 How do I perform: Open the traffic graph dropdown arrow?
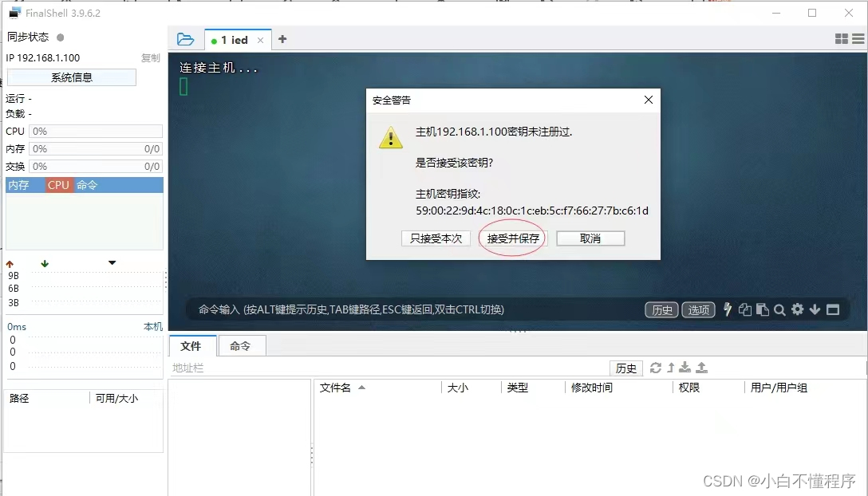click(x=111, y=261)
